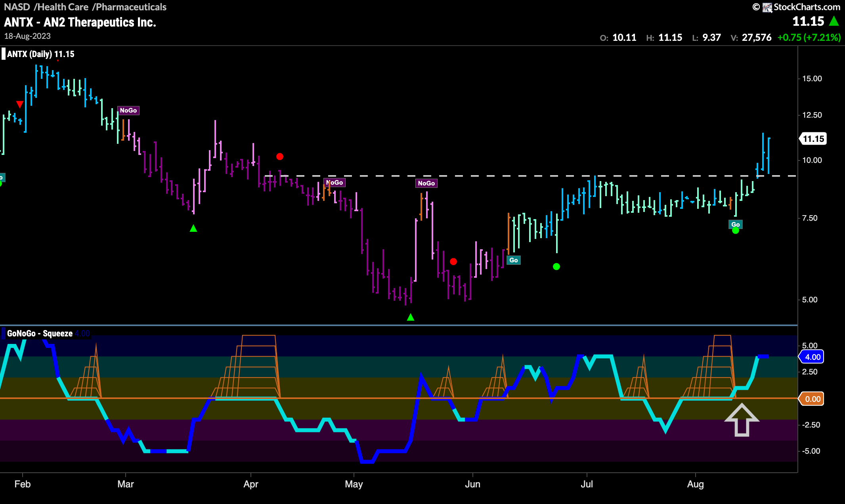Click the -2.50 oscillator axis label
845x504 pixels.
pyautogui.click(x=811, y=425)
